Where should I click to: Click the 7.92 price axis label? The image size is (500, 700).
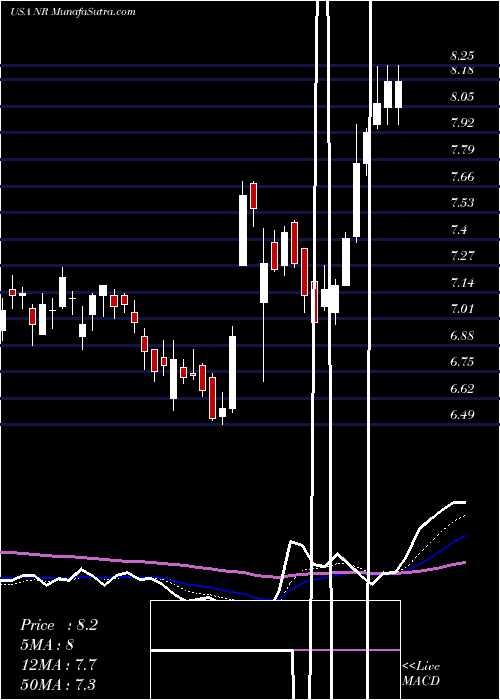tap(462, 123)
